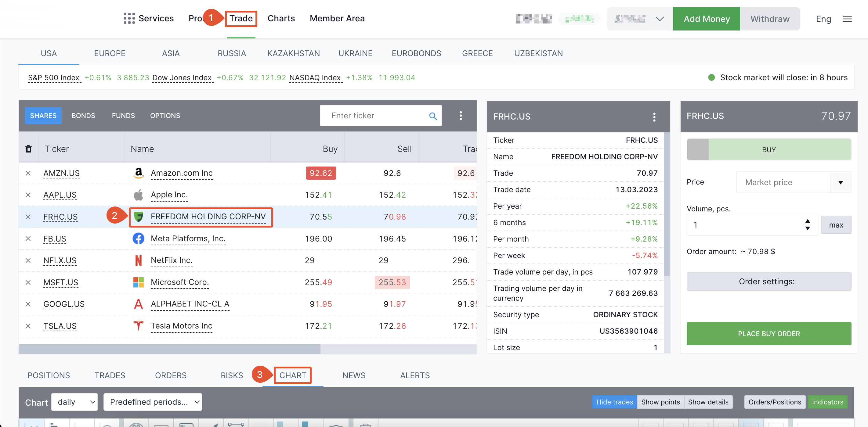Toggle Show points on chart
The height and width of the screenshot is (427, 868).
660,402
